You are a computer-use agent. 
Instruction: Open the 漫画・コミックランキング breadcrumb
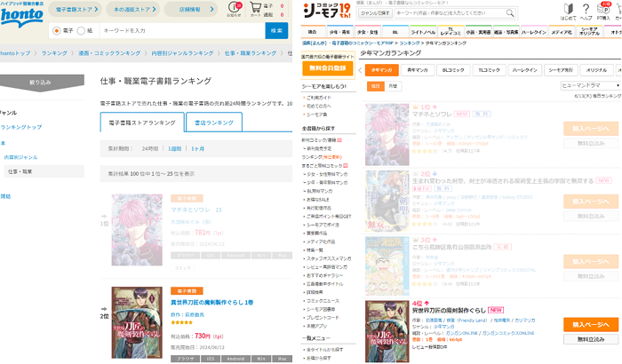point(109,53)
